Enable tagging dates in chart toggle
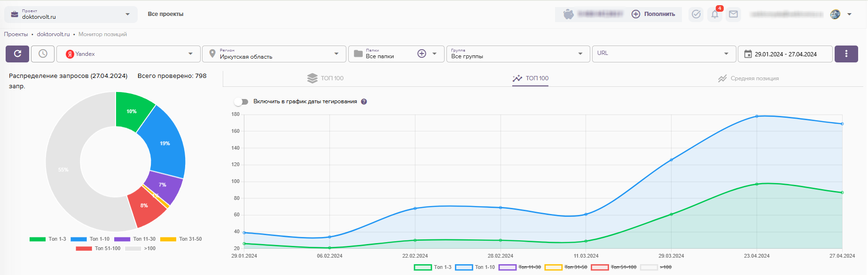The height and width of the screenshot is (275, 868). (x=242, y=102)
